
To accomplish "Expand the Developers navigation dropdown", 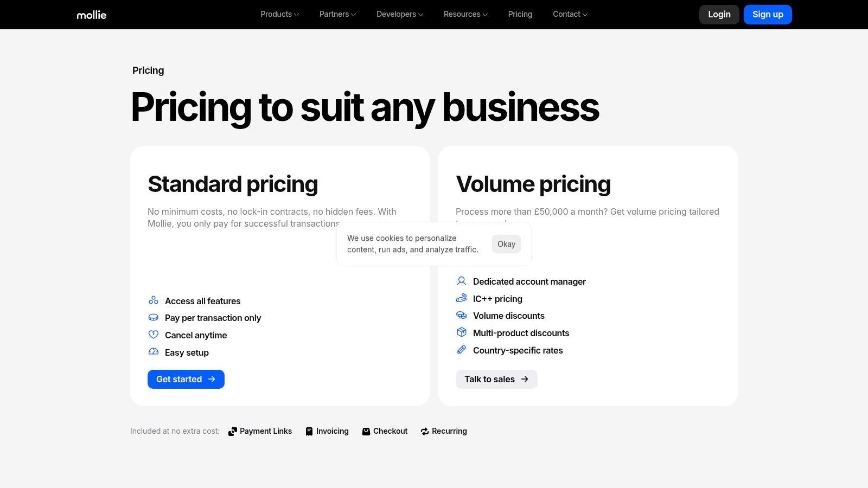I will coord(400,14).
